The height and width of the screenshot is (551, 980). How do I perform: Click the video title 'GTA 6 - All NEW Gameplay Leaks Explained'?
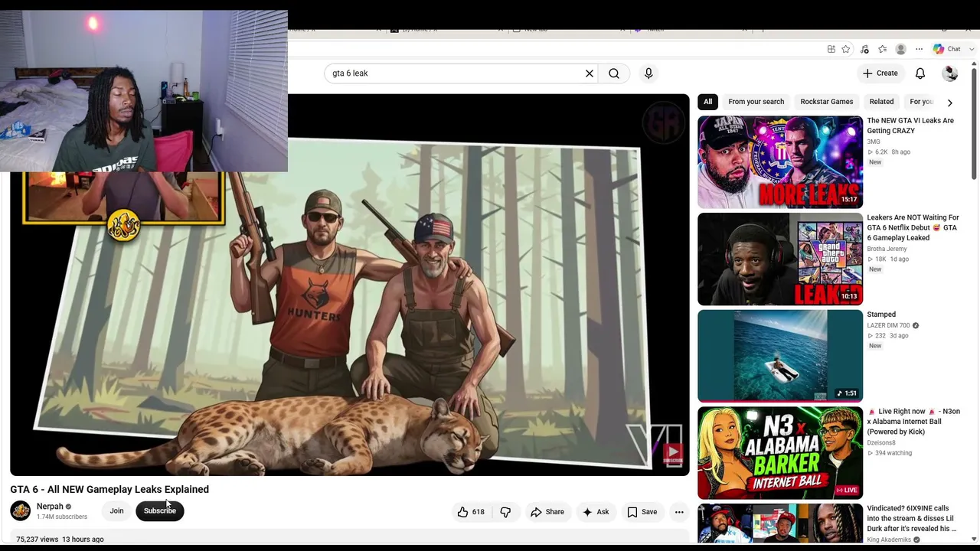(x=109, y=490)
